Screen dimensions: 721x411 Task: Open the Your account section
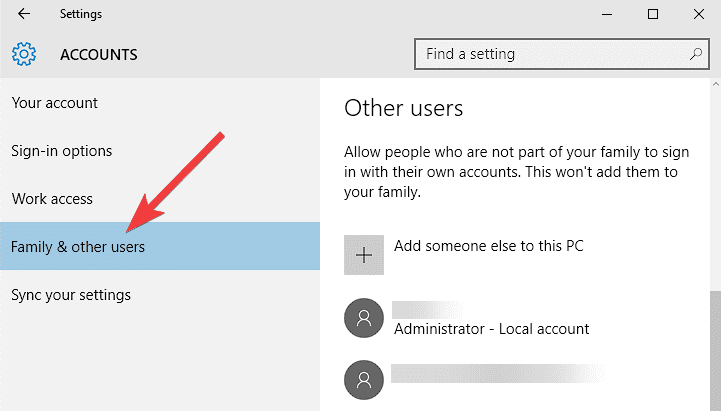[55, 103]
